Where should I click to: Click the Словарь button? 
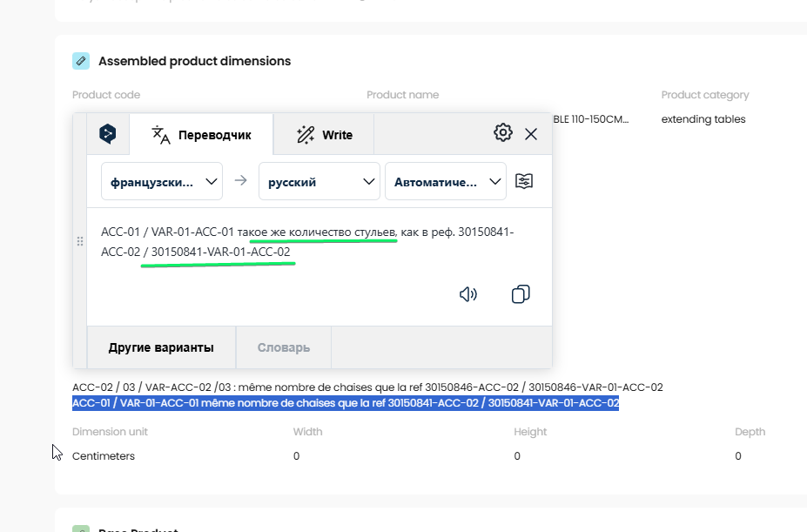click(284, 347)
